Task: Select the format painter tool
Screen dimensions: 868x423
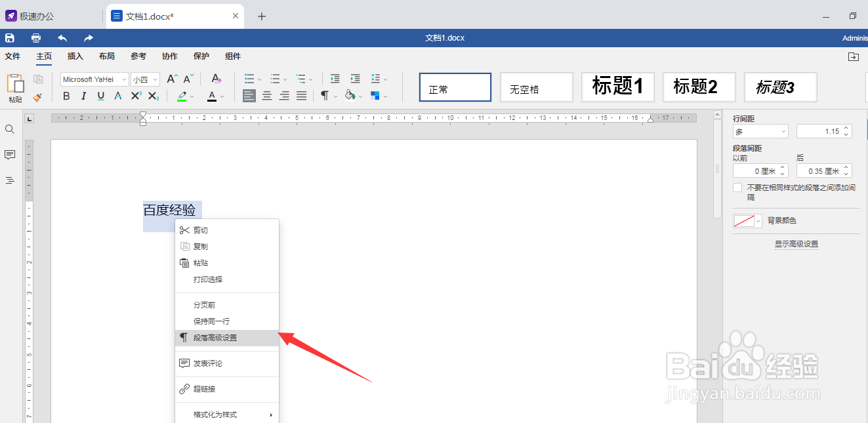Action: 37,96
